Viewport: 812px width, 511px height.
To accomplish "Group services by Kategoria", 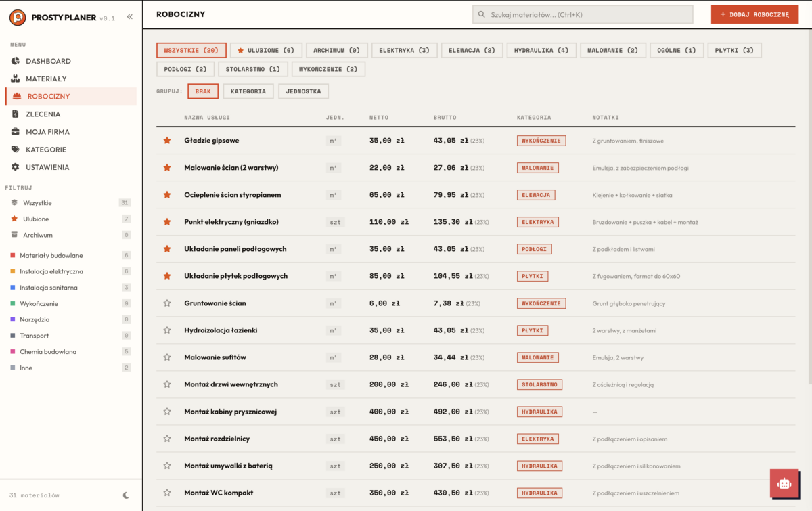I will click(x=248, y=91).
